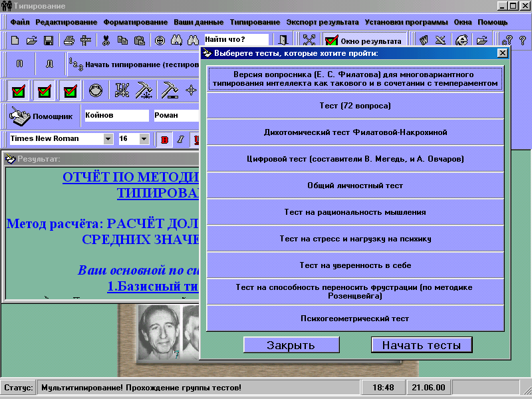Print using the printer icon

coord(69,41)
